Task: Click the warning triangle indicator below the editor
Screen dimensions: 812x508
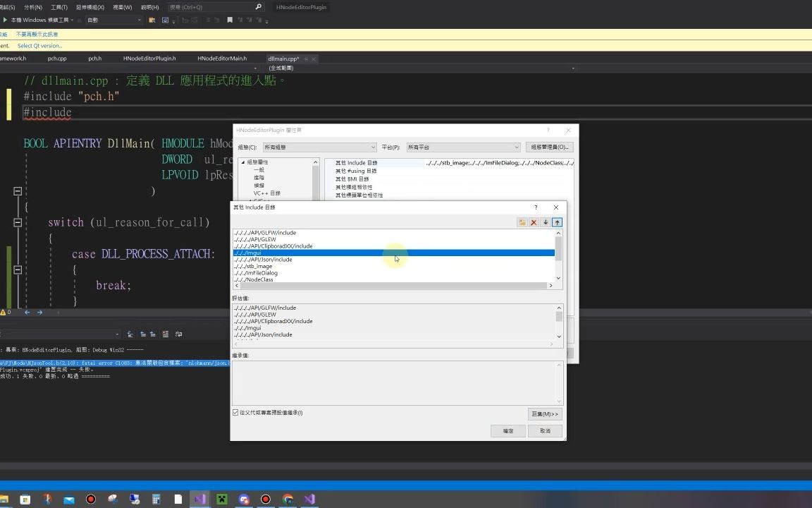Action: coord(3,312)
